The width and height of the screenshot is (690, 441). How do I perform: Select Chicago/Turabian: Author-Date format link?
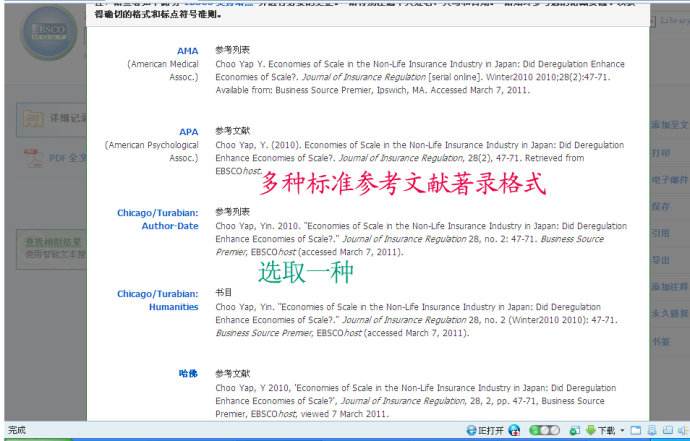click(x=158, y=219)
